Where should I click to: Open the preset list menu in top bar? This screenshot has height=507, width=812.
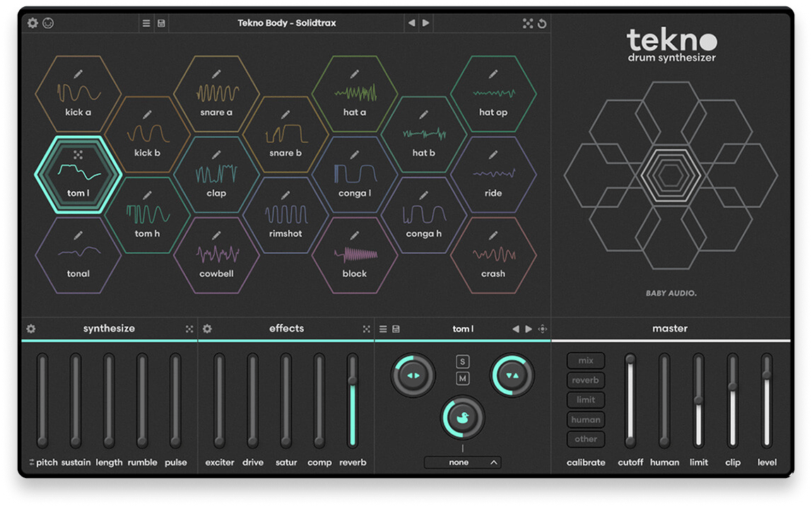coord(146,23)
